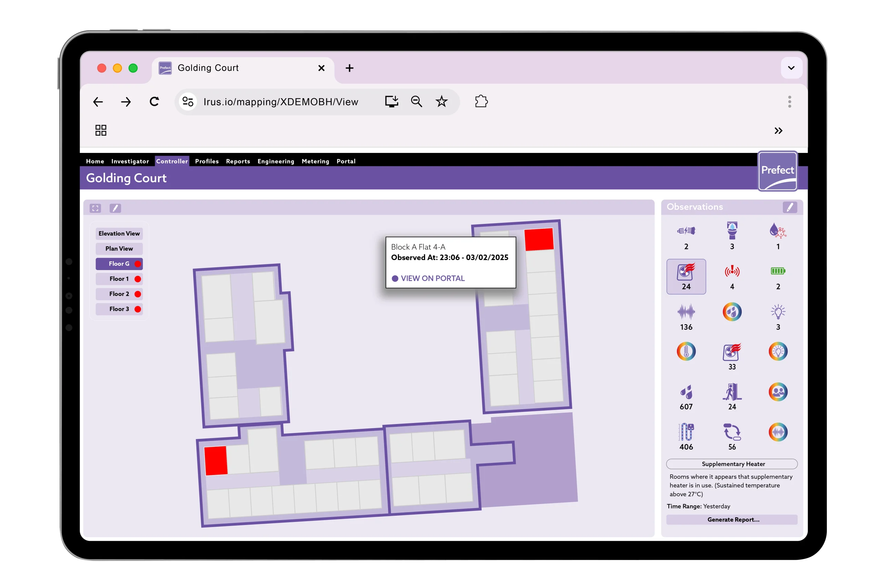Select the door exit observation icon
Viewport: 882px width, 588px height.
[x=732, y=392]
